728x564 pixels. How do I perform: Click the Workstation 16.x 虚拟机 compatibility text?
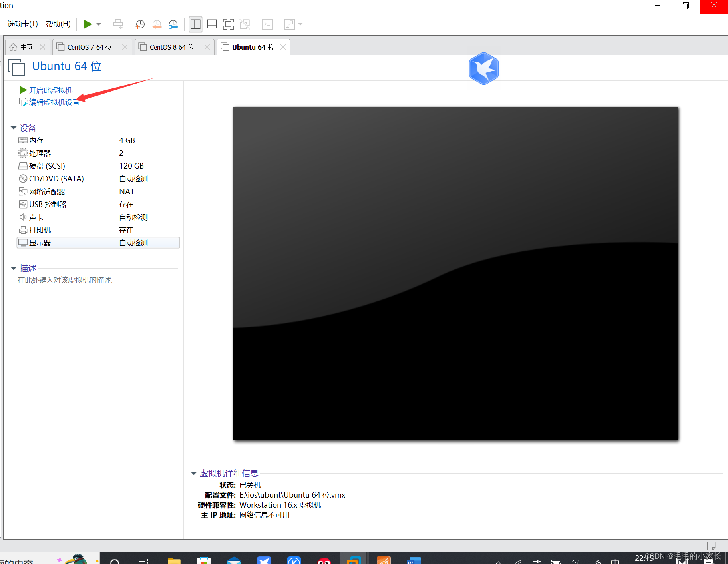click(280, 505)
